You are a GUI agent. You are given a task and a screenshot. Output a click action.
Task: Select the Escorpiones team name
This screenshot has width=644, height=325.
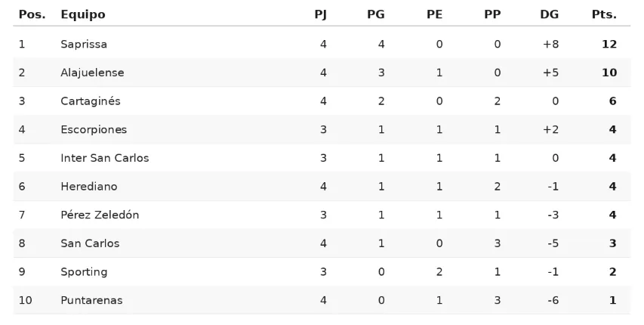[x=94, y=129]
